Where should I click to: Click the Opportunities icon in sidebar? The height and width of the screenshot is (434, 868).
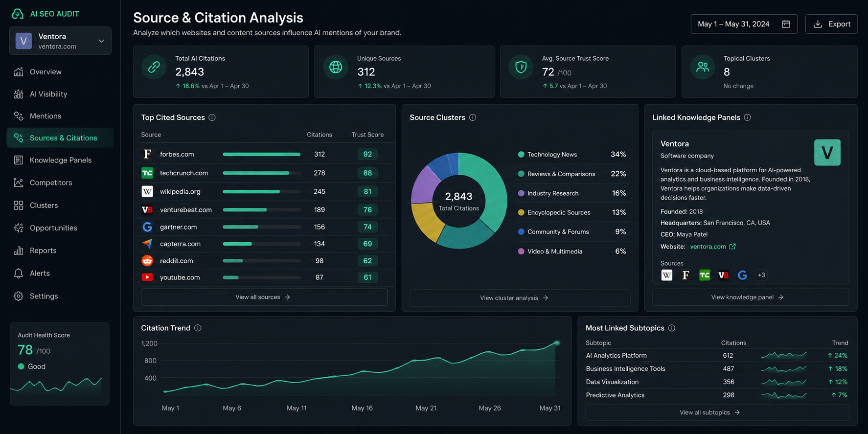19,228
